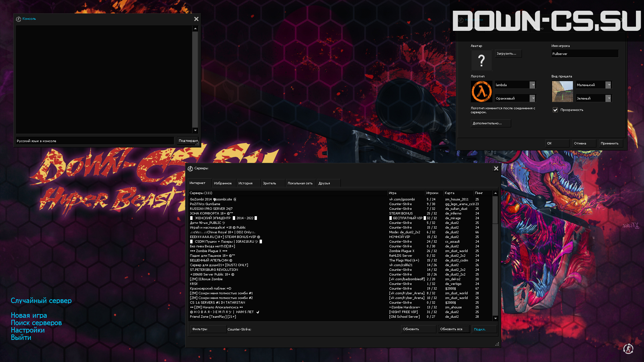This screenshot has width=644, height=362.
Task: Click the orange lambda logo preview
Action: 481,92
